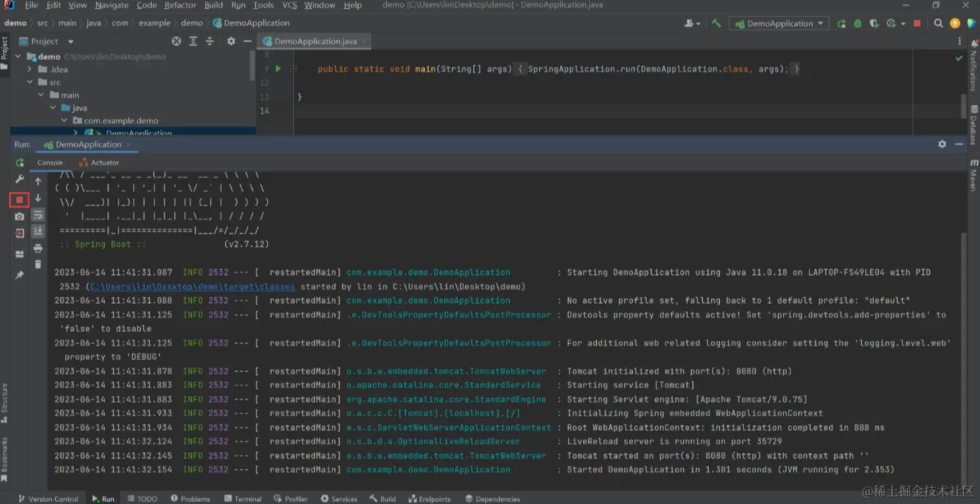Screen dimensions: 980x504
Task: Click the run gutter arrow beside main method
Action: click(x=278, y=69)
